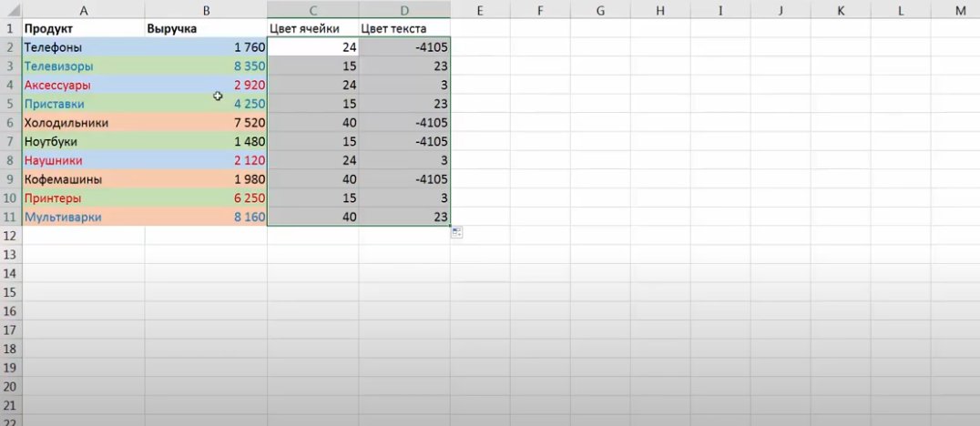Image resolution: width=980 pixels, height=426 pixels.
Task: Click the 'Мультиварки' cell
Action: [x=83, y=217]
